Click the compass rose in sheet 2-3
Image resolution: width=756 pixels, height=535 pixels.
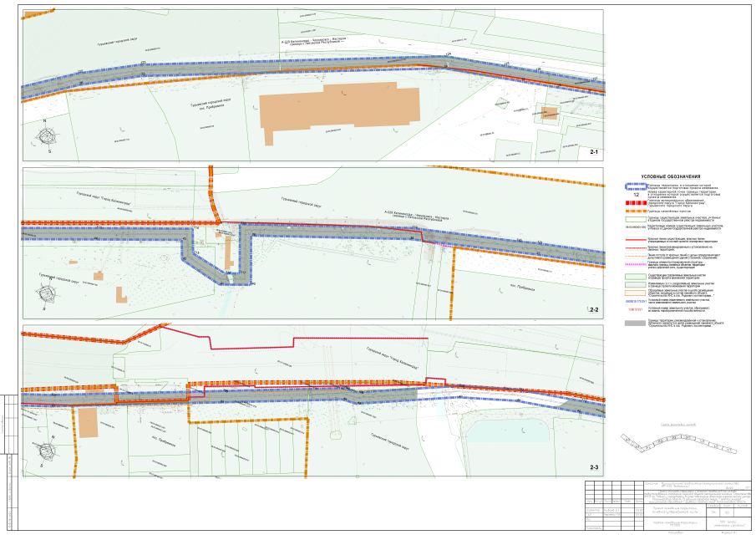(x=47, y=452)
